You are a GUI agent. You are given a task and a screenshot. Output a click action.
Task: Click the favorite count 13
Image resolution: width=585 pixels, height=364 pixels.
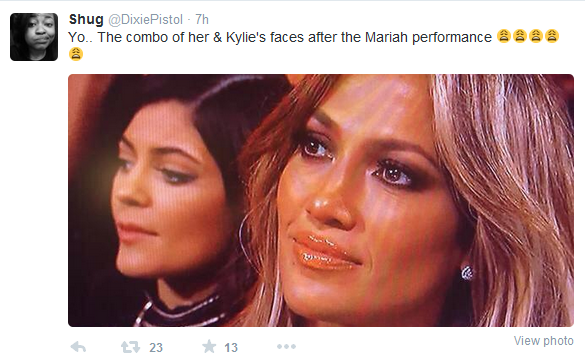[231, 348]
